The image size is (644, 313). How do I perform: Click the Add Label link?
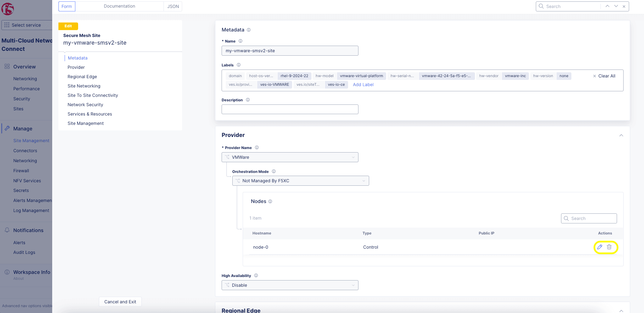(x=363, y=84)
